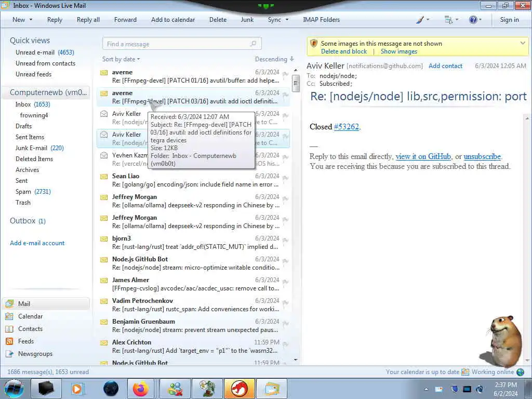Collapse Computernewb account folder tree
Screen dimensions: 532x399
pyautogui.click(x=48, y=92)
